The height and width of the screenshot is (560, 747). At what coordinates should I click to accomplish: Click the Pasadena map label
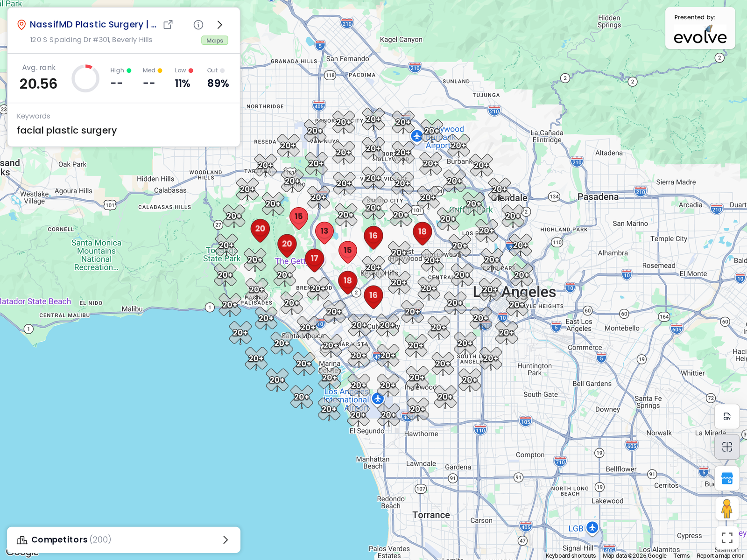pos(598,197)
